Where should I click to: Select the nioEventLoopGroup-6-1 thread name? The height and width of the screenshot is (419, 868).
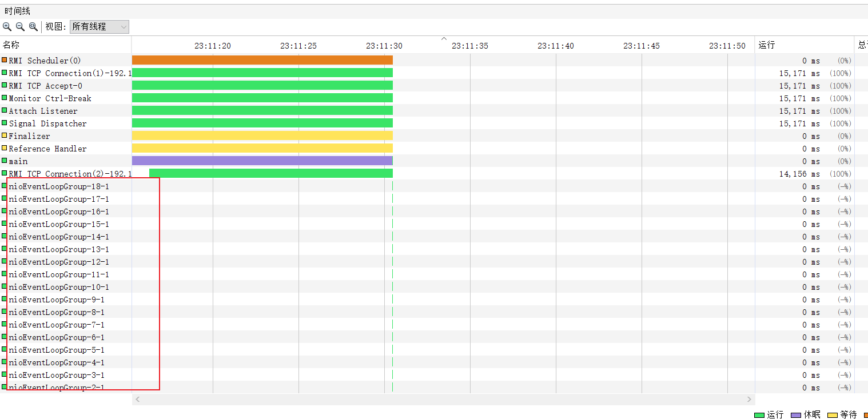(57, 337)
